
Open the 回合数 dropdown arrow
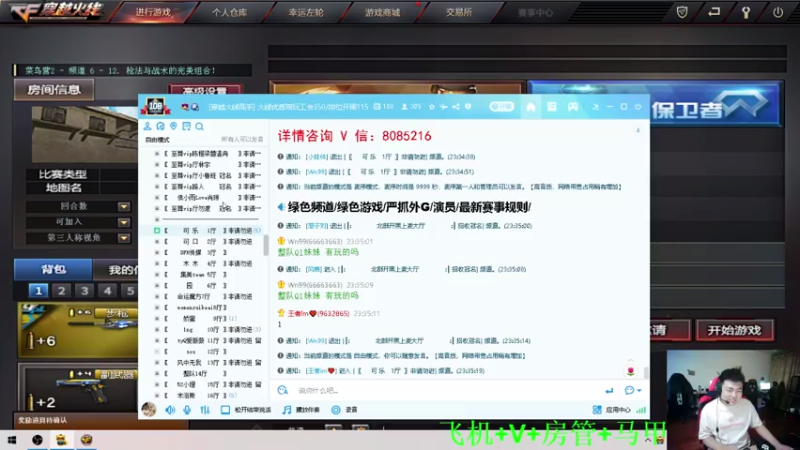pos(124,207)
